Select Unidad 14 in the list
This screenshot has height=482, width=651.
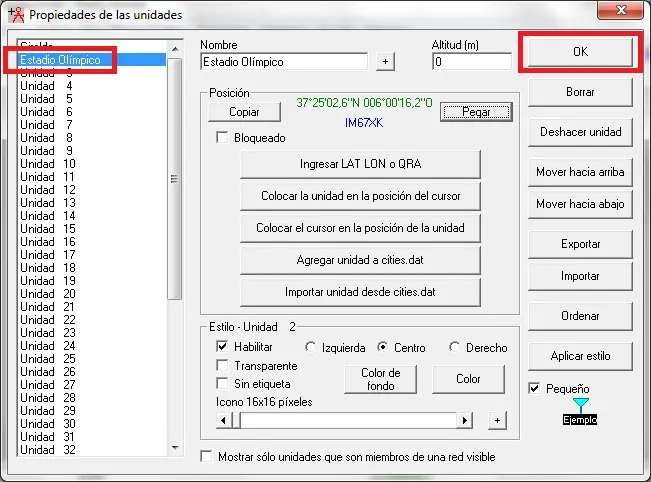tap(92, 216)
